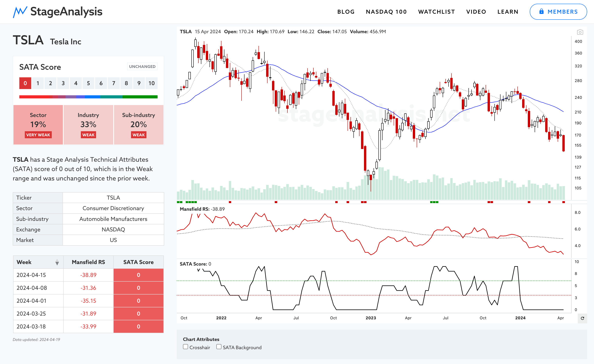The image size is (594, 364).
Task: Take chart snapshot with camera icon
Action: tap(580, 32)
